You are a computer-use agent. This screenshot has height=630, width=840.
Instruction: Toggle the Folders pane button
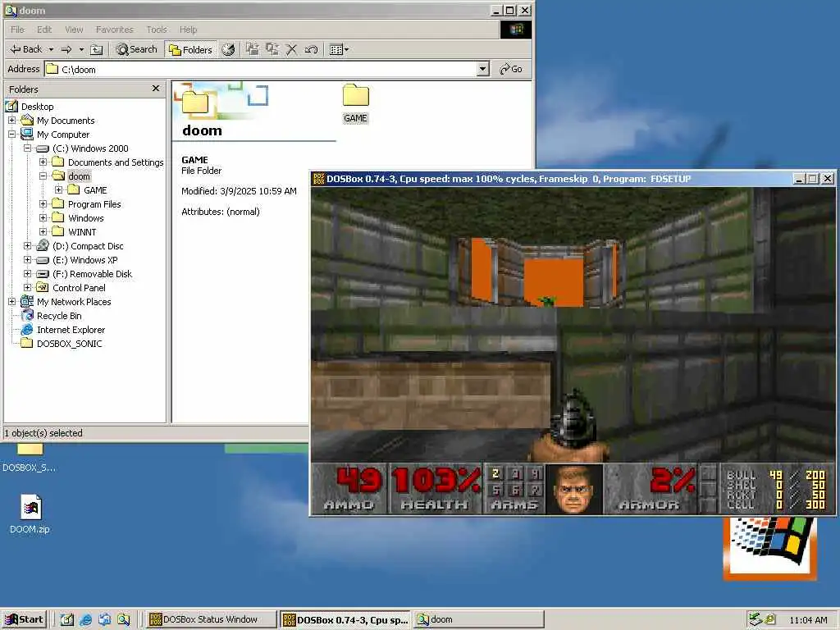coord(190,49)
